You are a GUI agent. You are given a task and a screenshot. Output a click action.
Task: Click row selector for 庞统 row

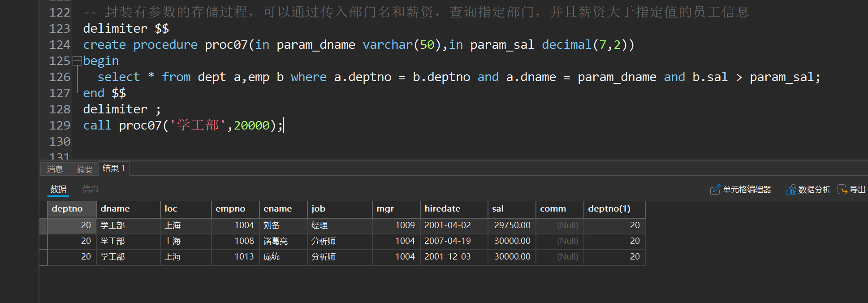pyautogui.click(x=43, y=257)
